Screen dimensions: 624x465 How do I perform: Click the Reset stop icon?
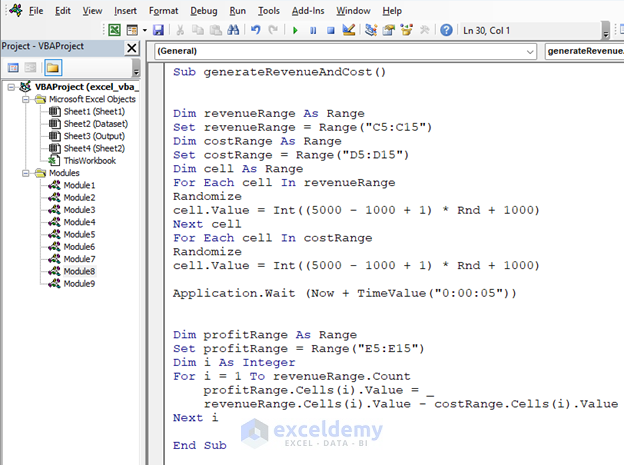click(x=331, y=30)
